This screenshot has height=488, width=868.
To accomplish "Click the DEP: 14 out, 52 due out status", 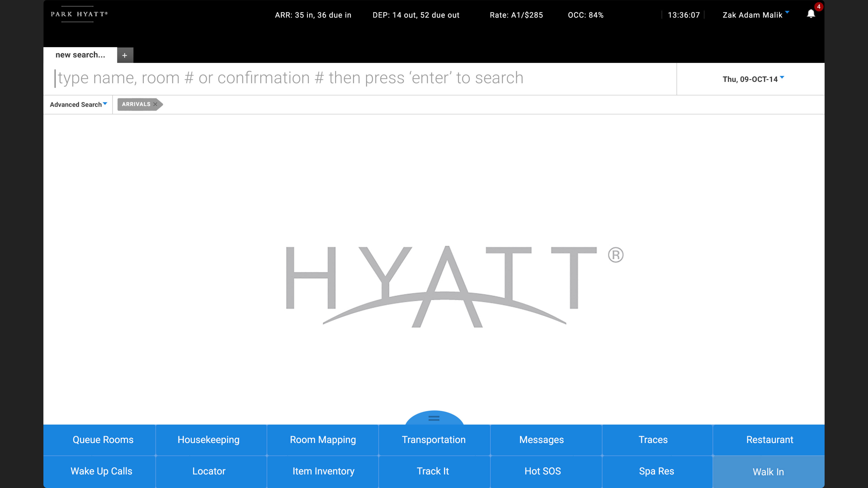I will pyautogui.click(x=416, y=15).
